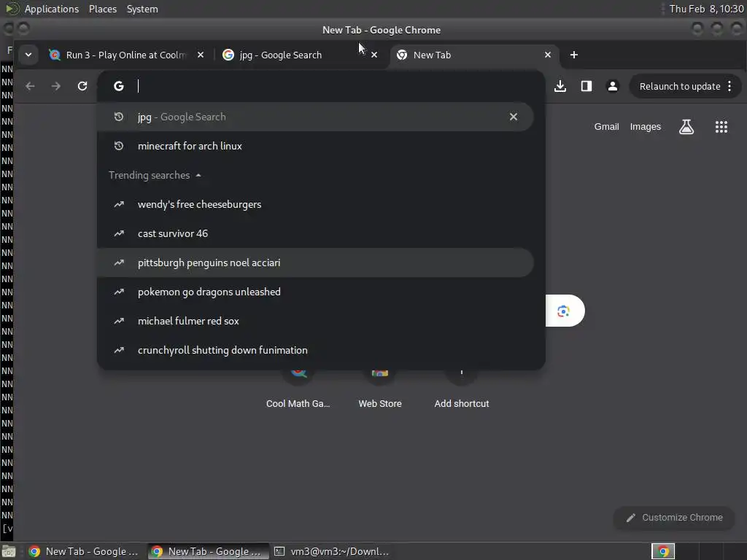Collapse the Trending searches section
Viewport: 747px width, 560px height.
coord(155,175)
